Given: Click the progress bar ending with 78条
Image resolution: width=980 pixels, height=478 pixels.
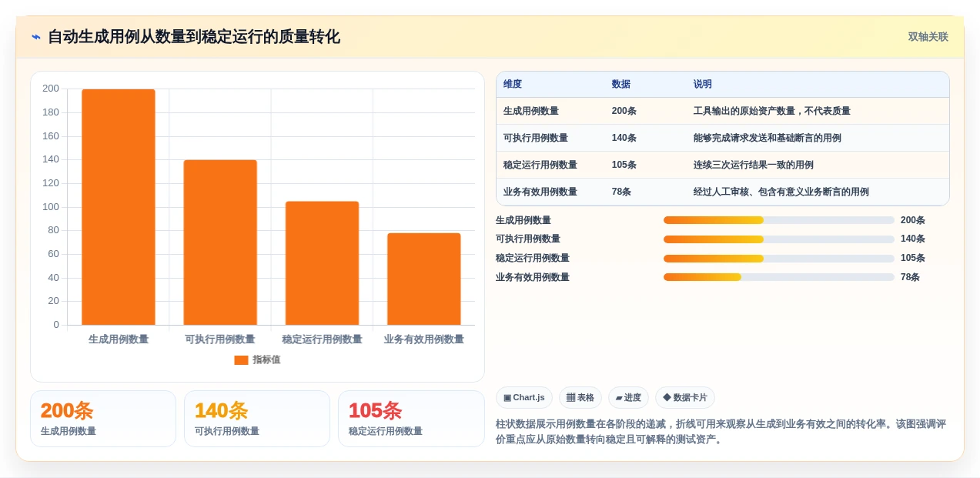Looking at the screenshot, I should click(779, 277).
